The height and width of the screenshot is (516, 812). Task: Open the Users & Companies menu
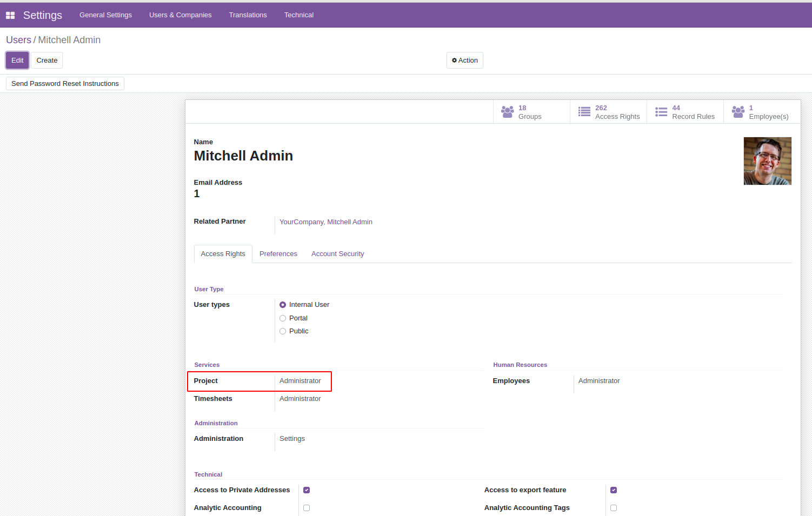[x=181, y=15]
